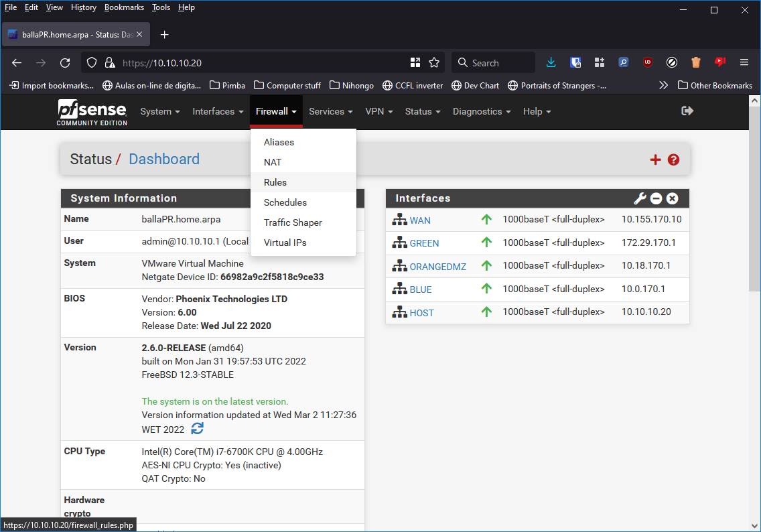Image resolution: width=761 pixels, height=532 pixels.
Task: Open the Firefox hamburger application menu
Action: pos(744,62)
